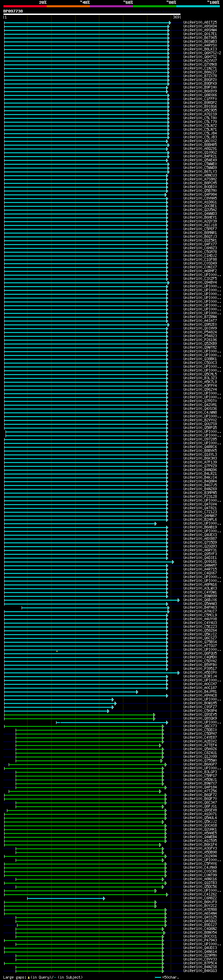Open hit UniRef100_A8IT25

[x=200, y=23]
